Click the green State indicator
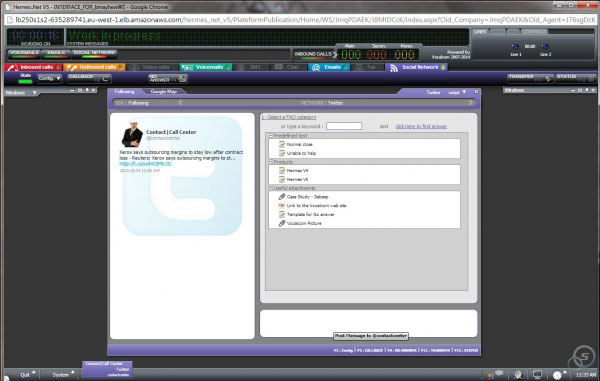This screenshot has height=381, width=600. (25, 81)
